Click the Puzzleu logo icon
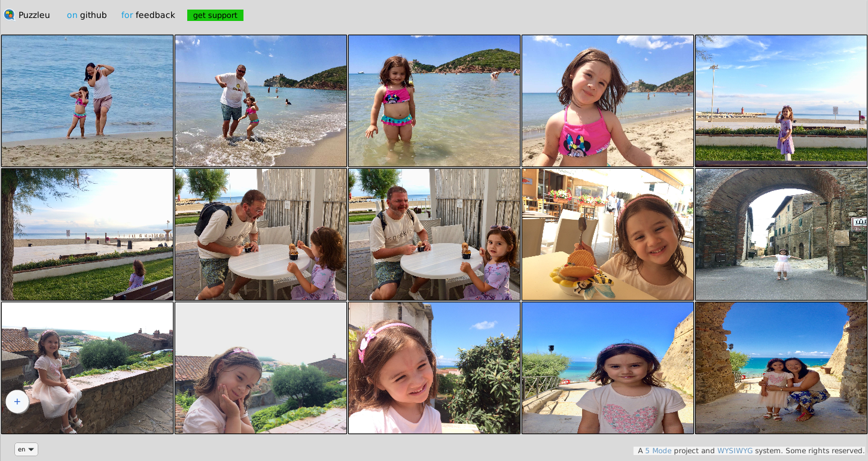The image size is (868, 461). [x=9, y=15]
